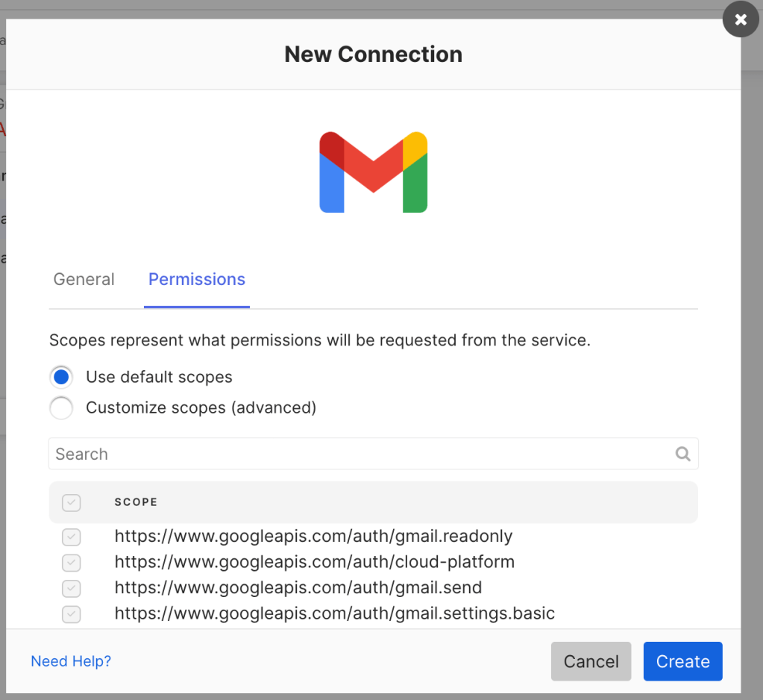
Task: Select the gmail.readonly scope row
Action: (313, 537)
